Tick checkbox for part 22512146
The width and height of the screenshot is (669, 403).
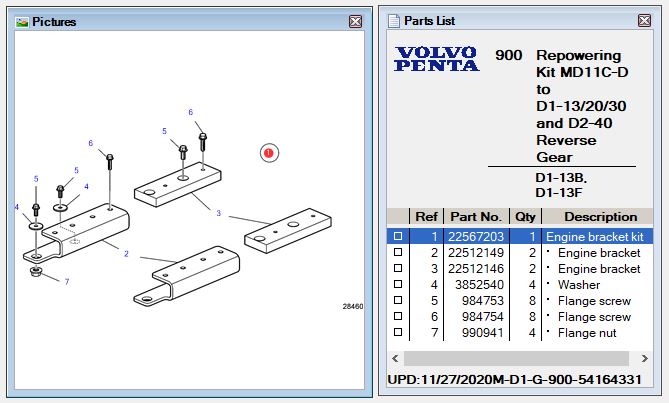398,268
